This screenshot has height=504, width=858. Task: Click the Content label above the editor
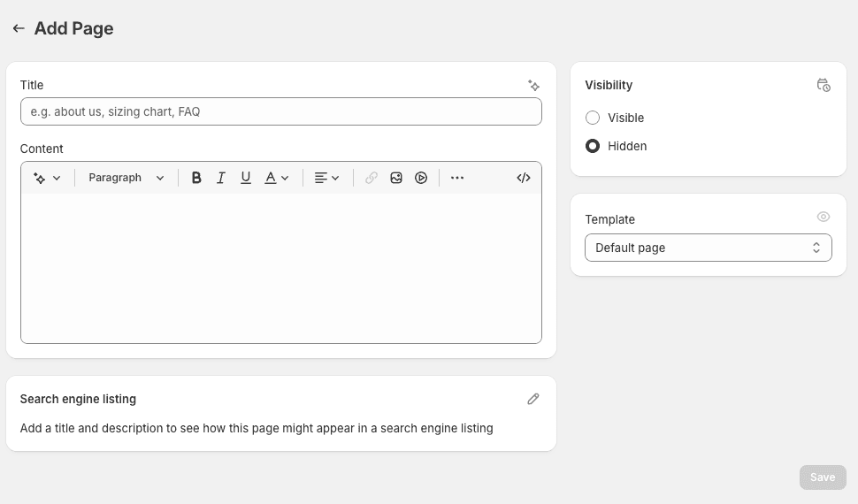[42, 149]
